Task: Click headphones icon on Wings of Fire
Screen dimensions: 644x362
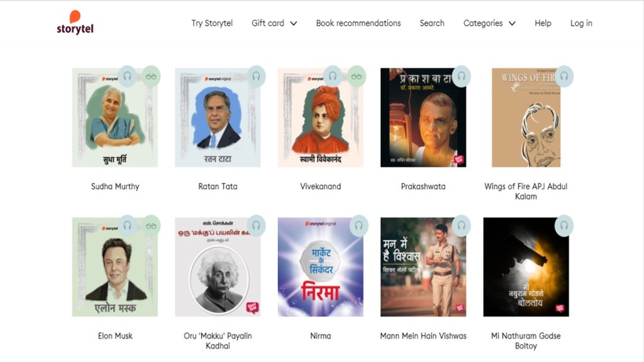Action: tap(564, 76)
